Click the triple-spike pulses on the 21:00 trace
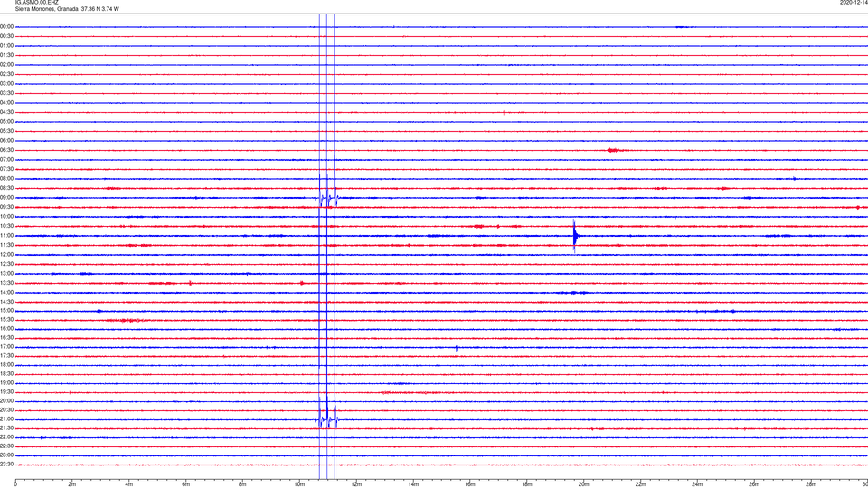 tap(327, 420)
